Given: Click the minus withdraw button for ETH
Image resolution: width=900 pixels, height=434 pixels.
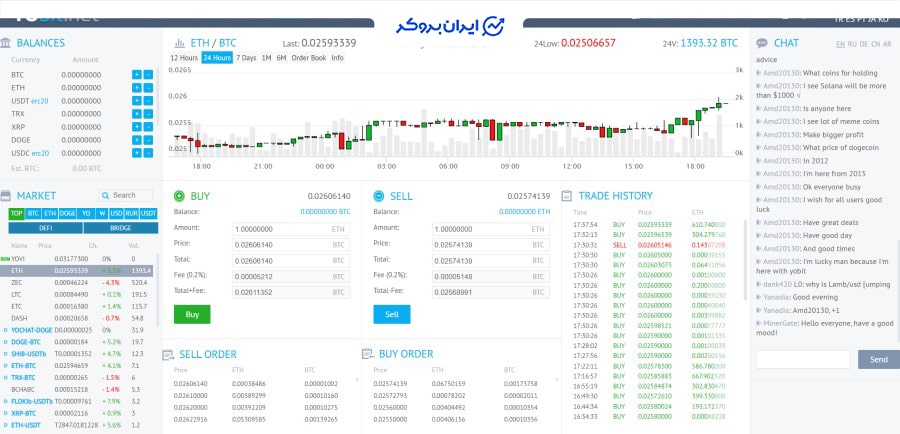Looking at the screenshot, I should pos(148,88).
